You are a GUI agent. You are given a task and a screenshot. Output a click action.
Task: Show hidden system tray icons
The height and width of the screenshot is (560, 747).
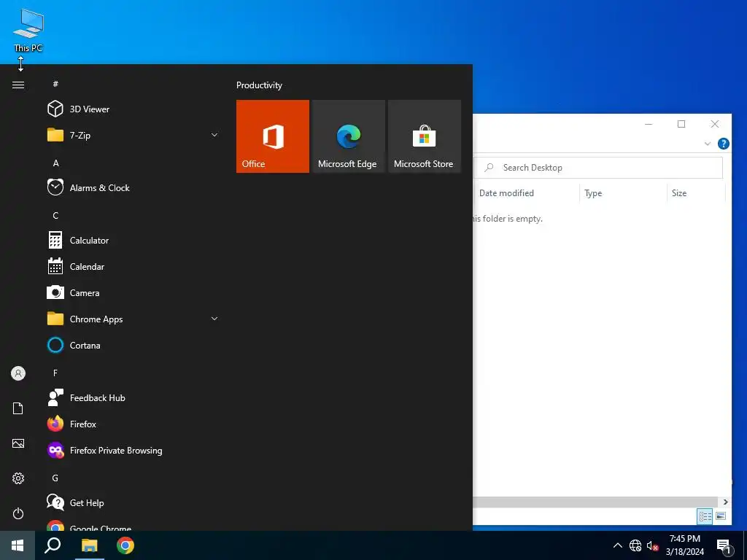tap(617, 545)
